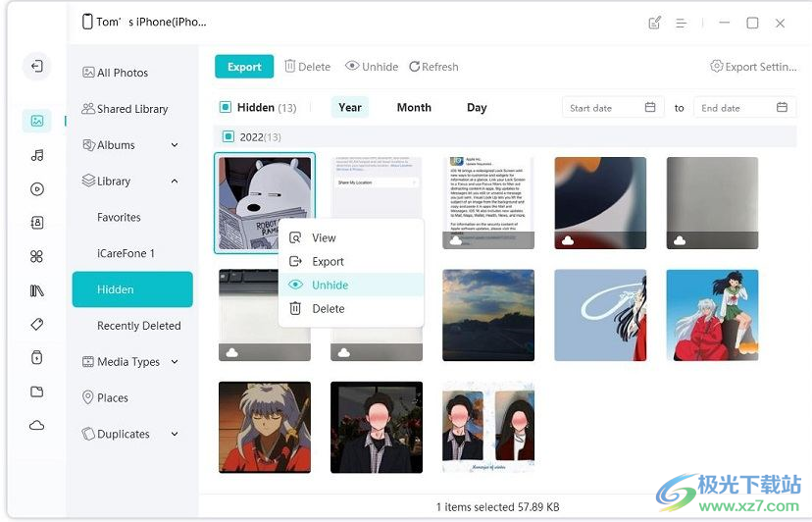Image resolution: width=812 pixels, height=522 pixels.
Task: Choose Export from the context menu
Action: pos(351,261)
